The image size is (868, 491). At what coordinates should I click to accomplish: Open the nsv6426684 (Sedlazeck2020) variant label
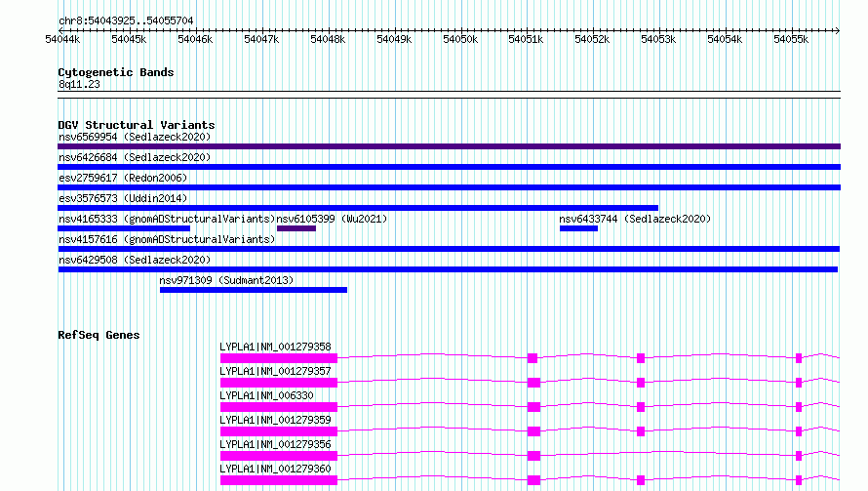tap(135, 157)
